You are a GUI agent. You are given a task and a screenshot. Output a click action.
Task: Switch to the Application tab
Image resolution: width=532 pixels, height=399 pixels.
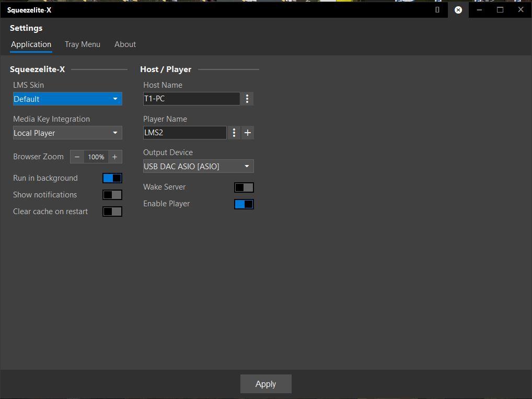(31, 44)
